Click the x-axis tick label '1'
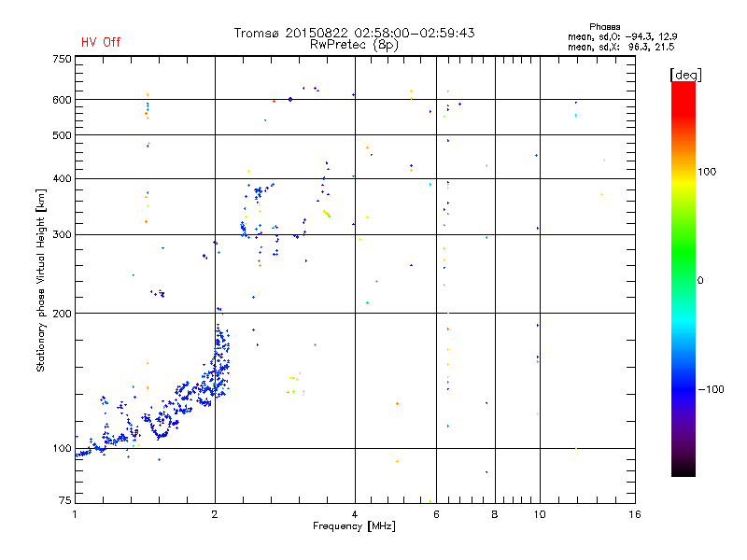 [x=75, y=514]
